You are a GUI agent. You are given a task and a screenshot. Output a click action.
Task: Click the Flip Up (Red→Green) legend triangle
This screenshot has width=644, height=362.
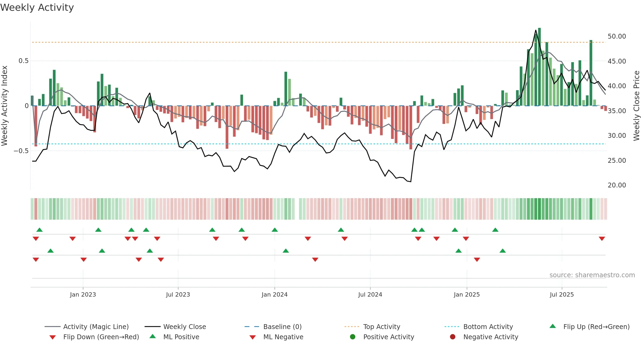tap(552, 326)
